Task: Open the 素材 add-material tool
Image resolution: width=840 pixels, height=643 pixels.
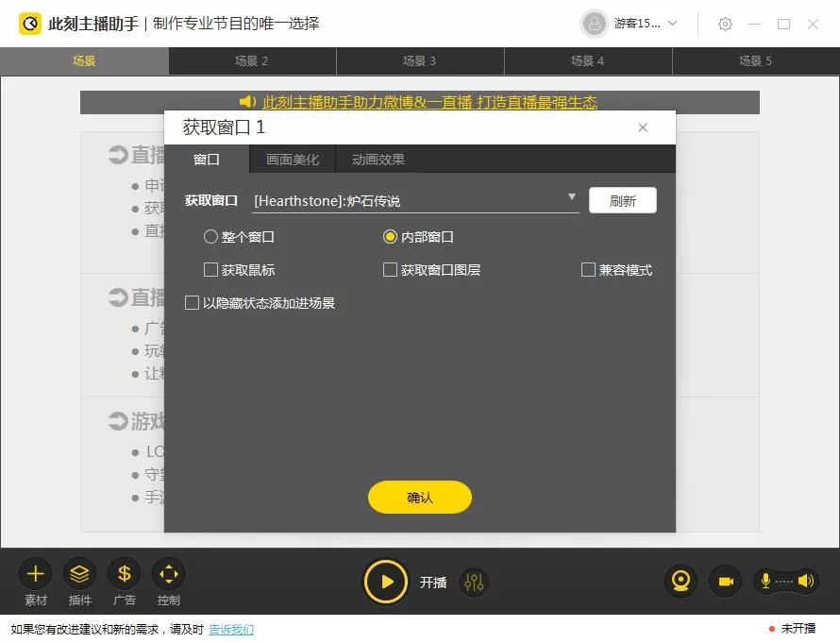Action: [x=35, y=574]
